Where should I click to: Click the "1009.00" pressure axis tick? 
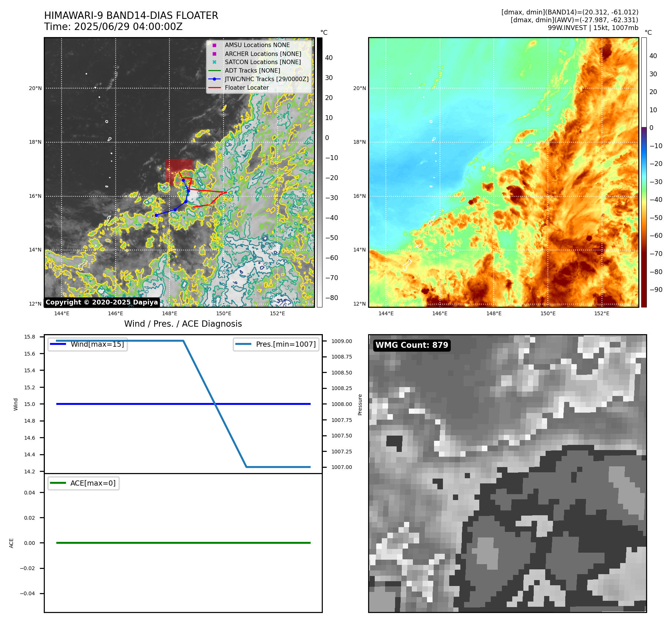(342, 341)
